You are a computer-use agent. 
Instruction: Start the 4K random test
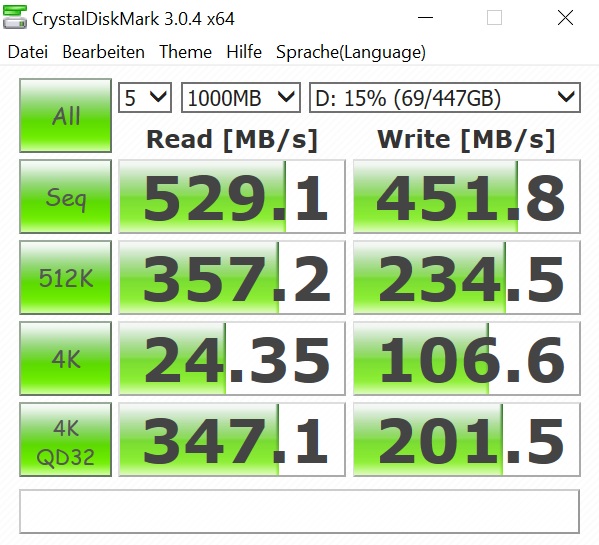(65, 358)
